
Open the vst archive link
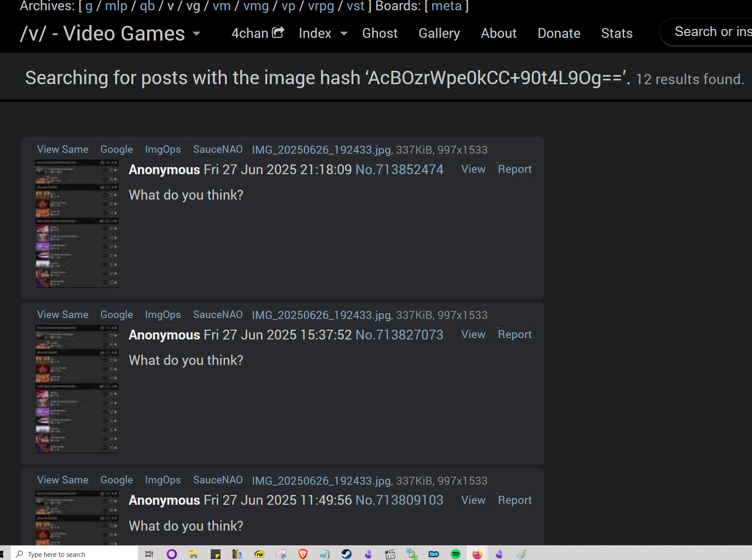pyautogui.click(x=356, y=6)
